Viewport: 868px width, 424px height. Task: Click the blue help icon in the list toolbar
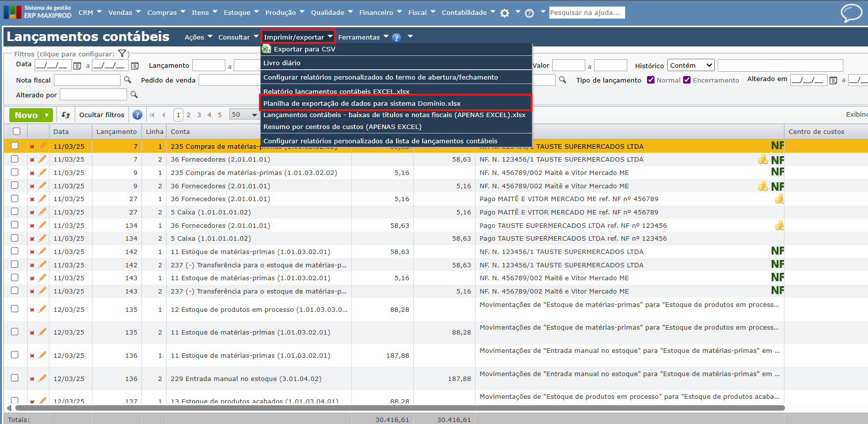tap(137, 115)
